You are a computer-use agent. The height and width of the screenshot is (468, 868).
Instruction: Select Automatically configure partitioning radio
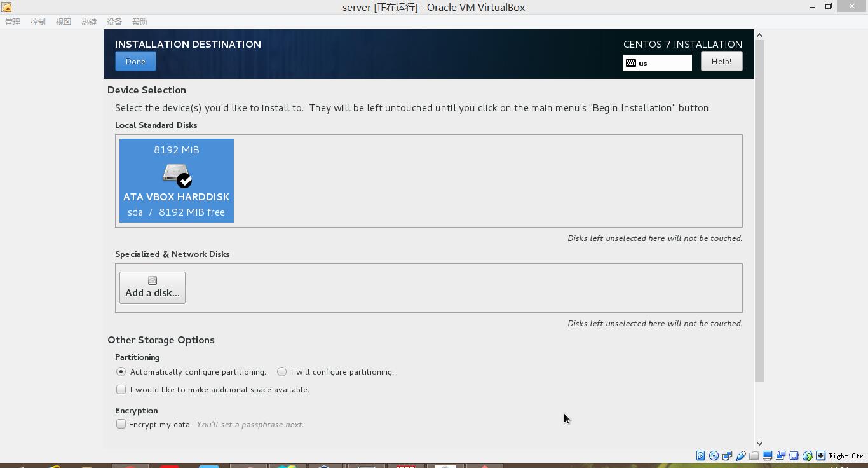[121, 371]
